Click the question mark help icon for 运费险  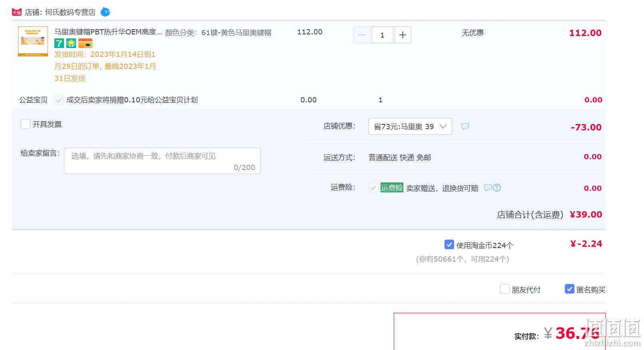(496, 188)
